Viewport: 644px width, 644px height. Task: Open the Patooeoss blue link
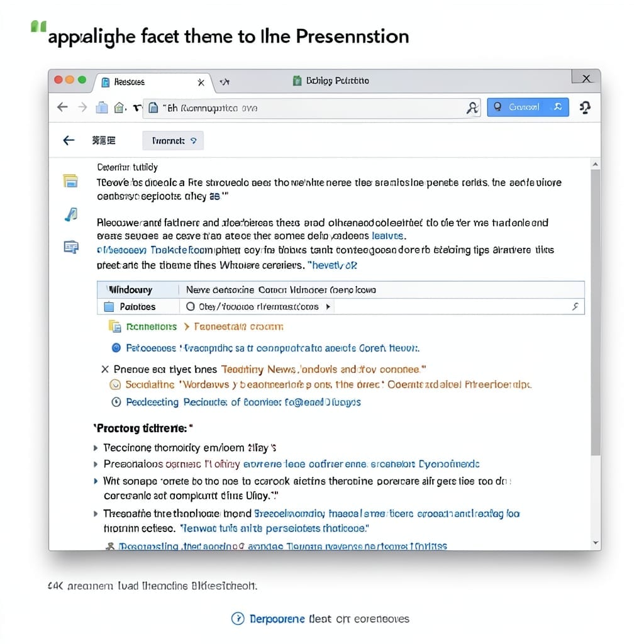point(272,348)
